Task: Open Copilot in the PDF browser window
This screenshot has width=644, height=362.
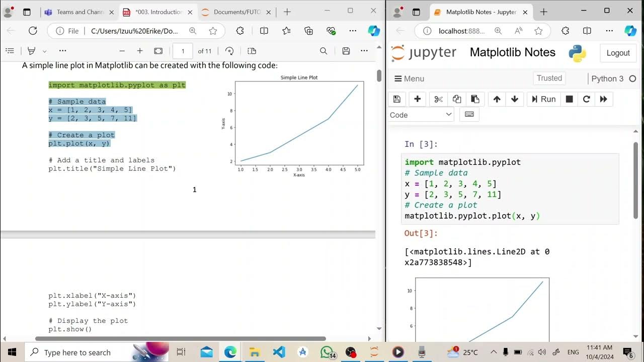Action: click(x=374, y=31)
